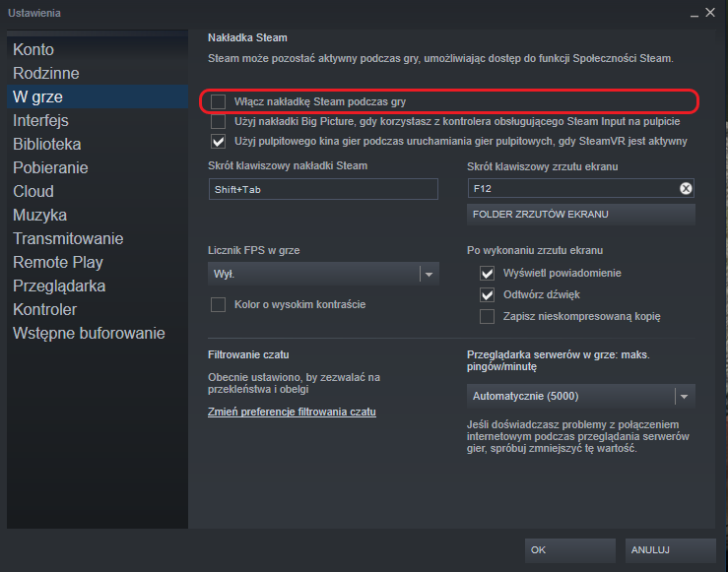Click the 'Po wykonaniu zrzutu ekranu' label
The width and height of the screenshot is (728, 572).
tap(535, 250)
